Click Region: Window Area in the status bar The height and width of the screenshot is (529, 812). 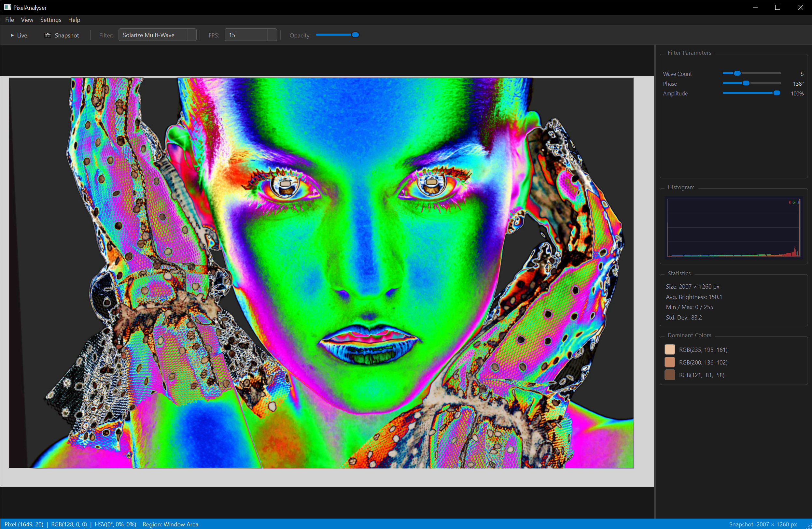coord(170,524)
